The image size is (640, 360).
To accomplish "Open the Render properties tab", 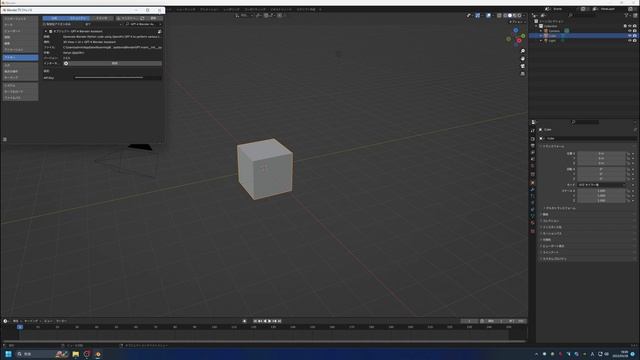I will tap(533, 139).
